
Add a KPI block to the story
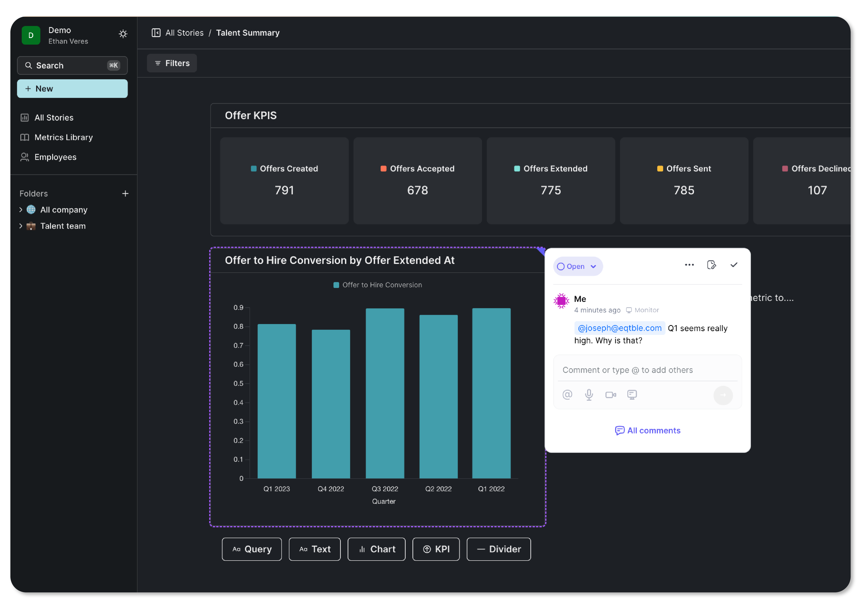(436, 549)
